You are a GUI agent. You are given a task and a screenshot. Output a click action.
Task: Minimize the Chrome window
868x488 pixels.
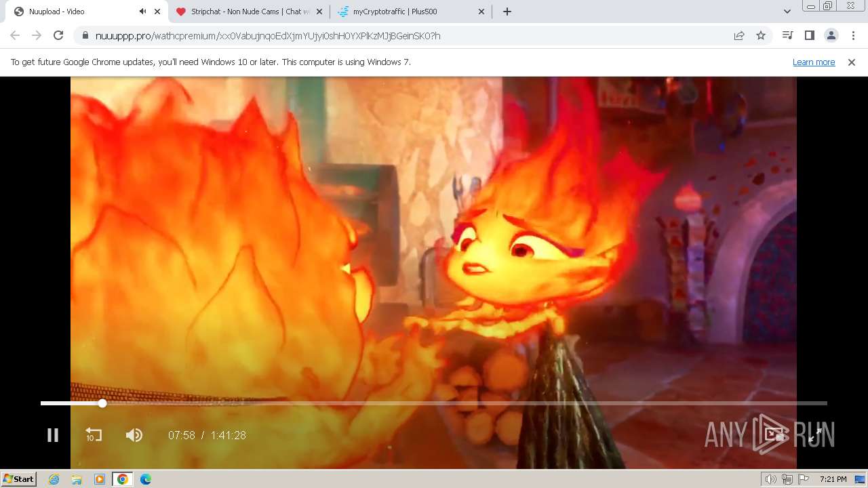[x=811, y=6]
